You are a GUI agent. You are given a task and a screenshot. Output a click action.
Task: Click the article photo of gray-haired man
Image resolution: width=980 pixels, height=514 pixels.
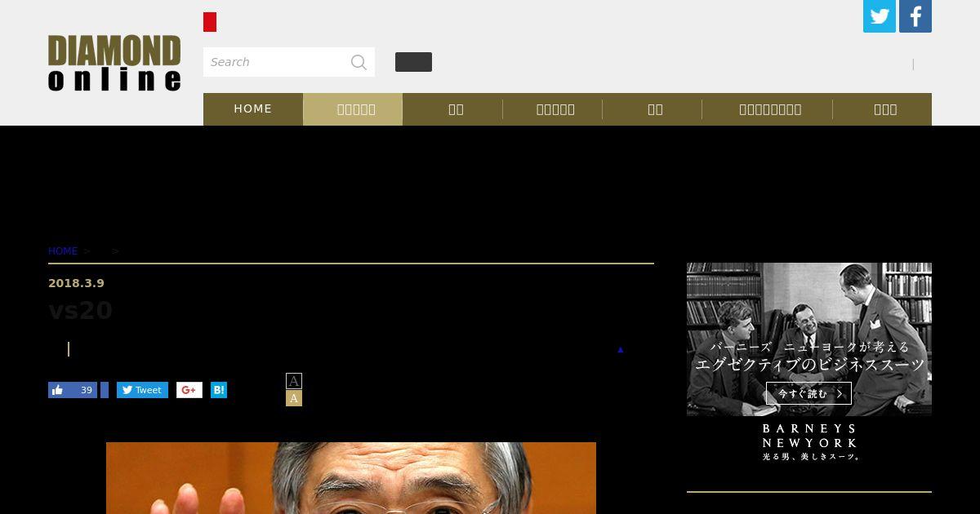coord(351,478)
